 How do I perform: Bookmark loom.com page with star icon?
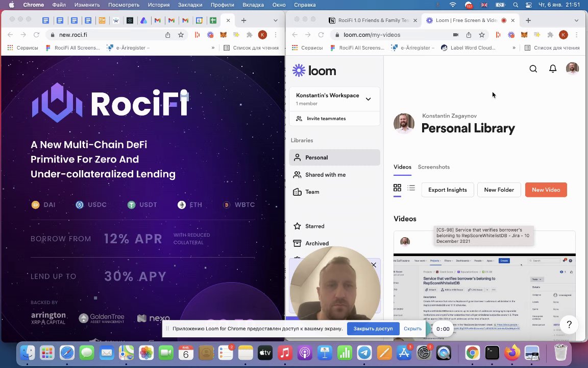(x=481, y=35)
